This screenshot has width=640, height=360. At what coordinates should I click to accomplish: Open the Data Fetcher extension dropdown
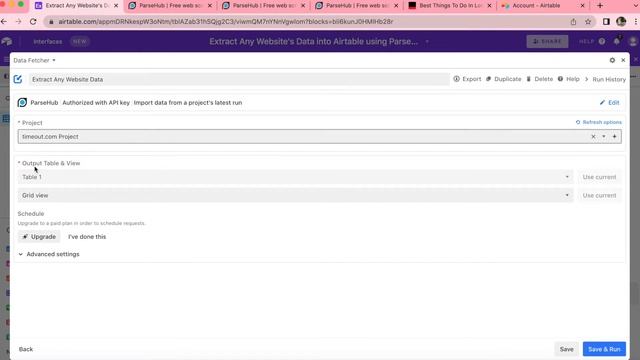pyautogui.click(x=34, y=60)
